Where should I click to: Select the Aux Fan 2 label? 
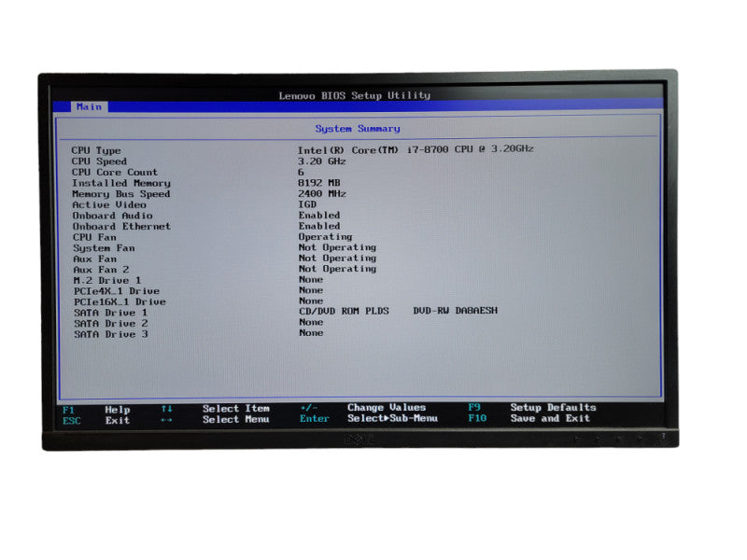[101, 270]
